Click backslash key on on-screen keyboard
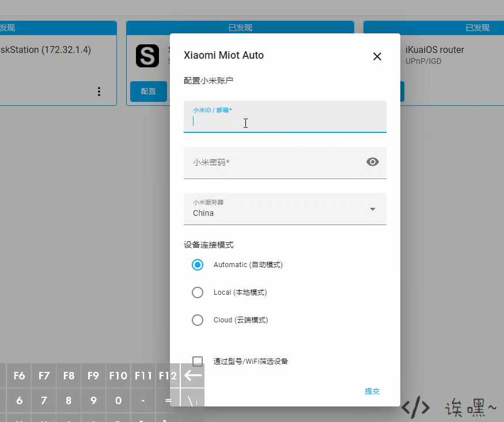504x422 pixels. pos(192,401)
